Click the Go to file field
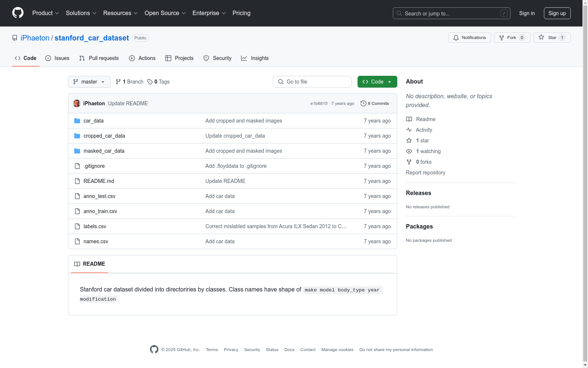 click(312, 82)
